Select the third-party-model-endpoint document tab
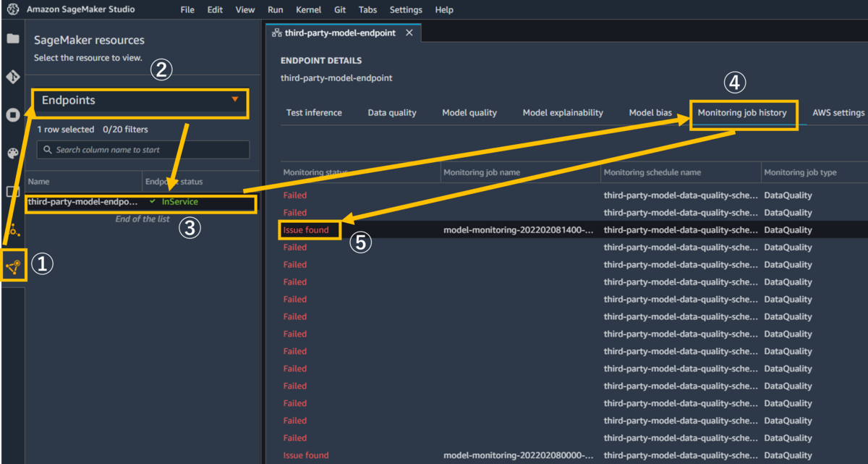Image resolution: width=868 pixels, height=464 pixels. [343, 33]
